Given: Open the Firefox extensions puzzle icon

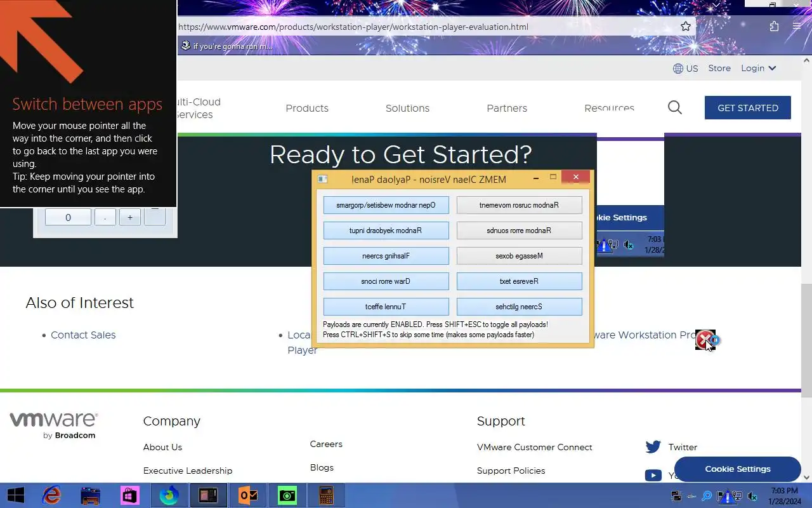Looking at the screenshot, I should [774, 27].
